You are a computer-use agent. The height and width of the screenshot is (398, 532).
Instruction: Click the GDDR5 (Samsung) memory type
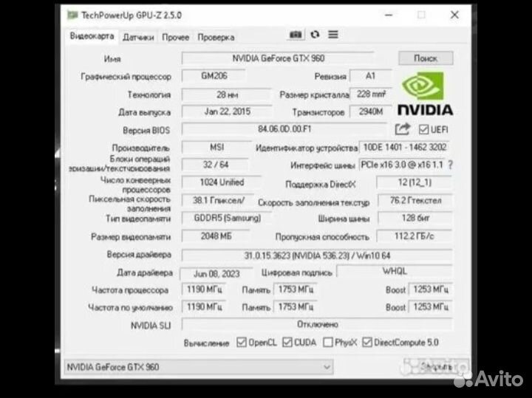(x=227, y=218)
